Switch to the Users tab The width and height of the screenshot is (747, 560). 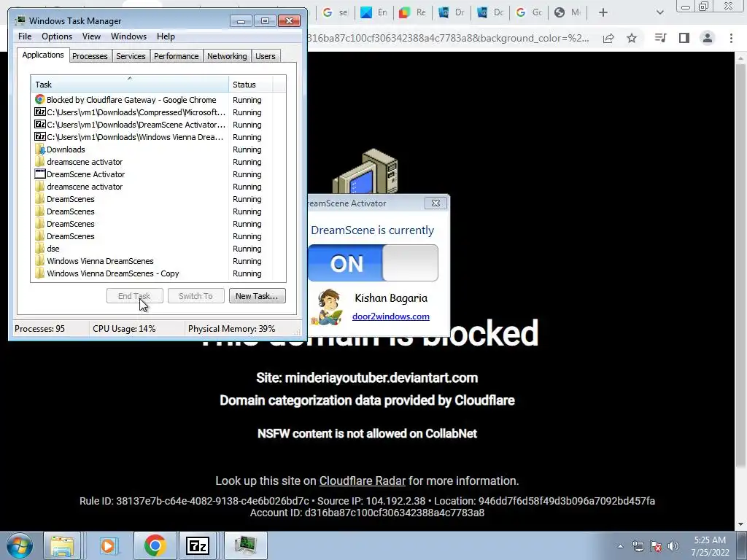(266, 56)
